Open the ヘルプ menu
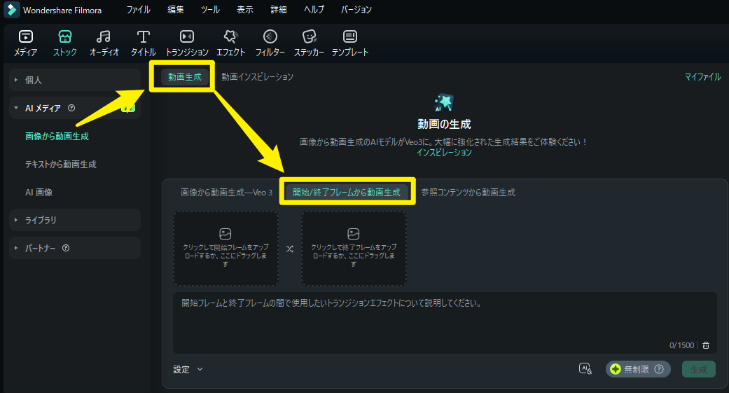Screen dimensions: 729x394 tap(314, 9)
